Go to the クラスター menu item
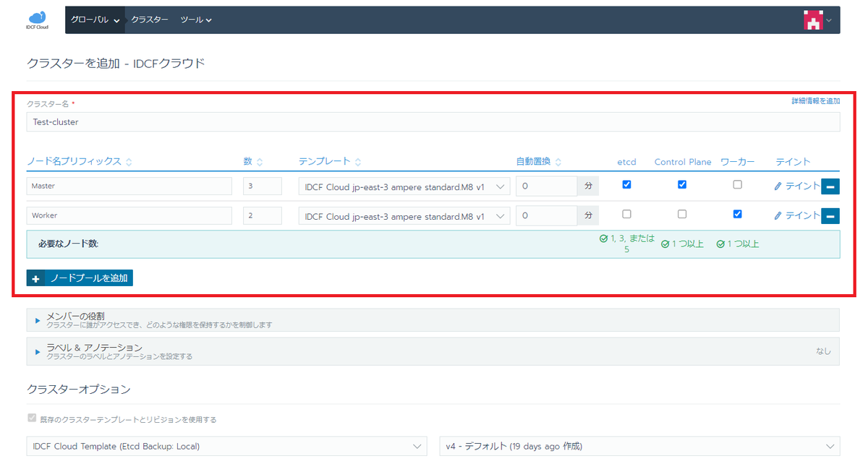 coord(150,20)
